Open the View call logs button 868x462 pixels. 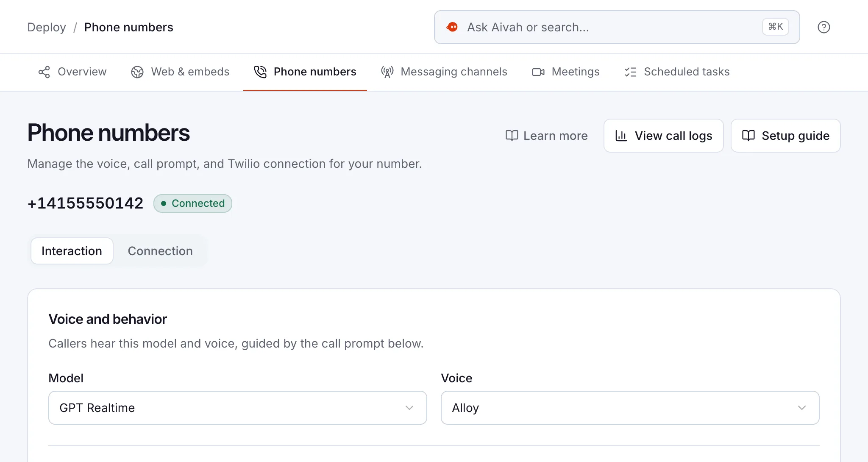[x=664, y=136]
